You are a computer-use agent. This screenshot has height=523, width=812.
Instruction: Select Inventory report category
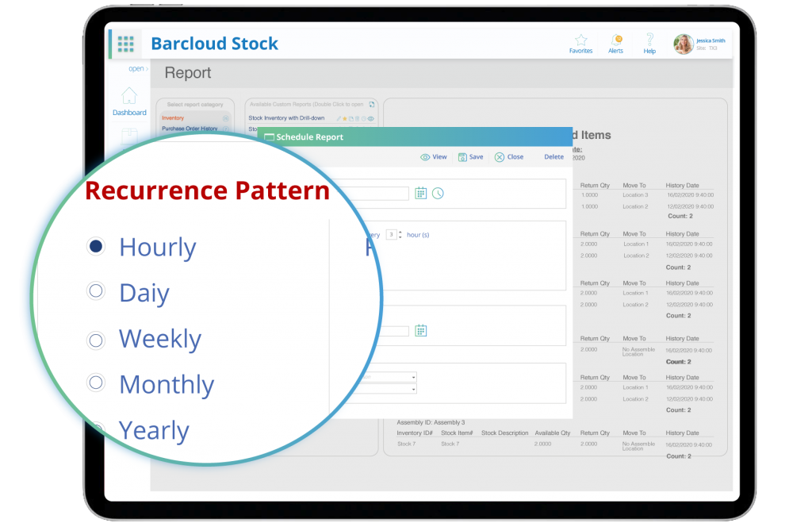click(173, 118)
